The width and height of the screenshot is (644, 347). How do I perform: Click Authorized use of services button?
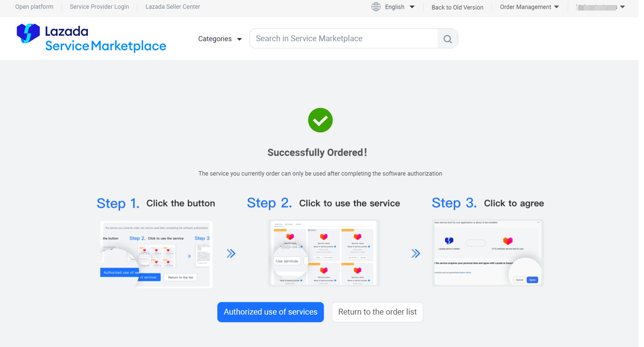pyautogui.click(x=270, y=312)
